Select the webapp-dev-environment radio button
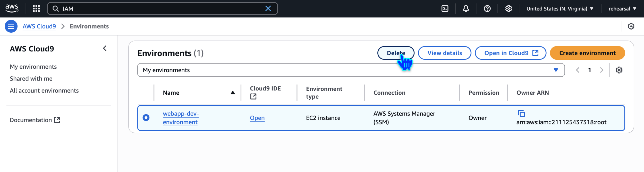 coord(146,118)
